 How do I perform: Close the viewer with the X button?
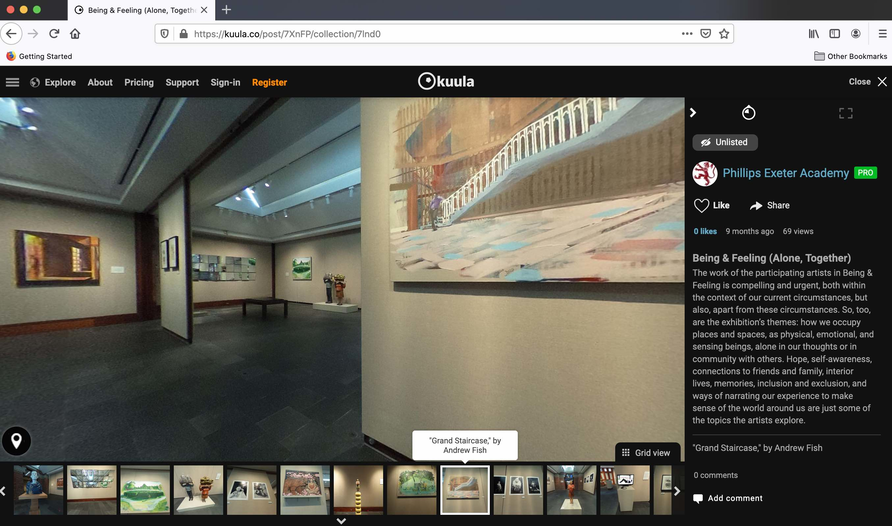coord(882,82)
